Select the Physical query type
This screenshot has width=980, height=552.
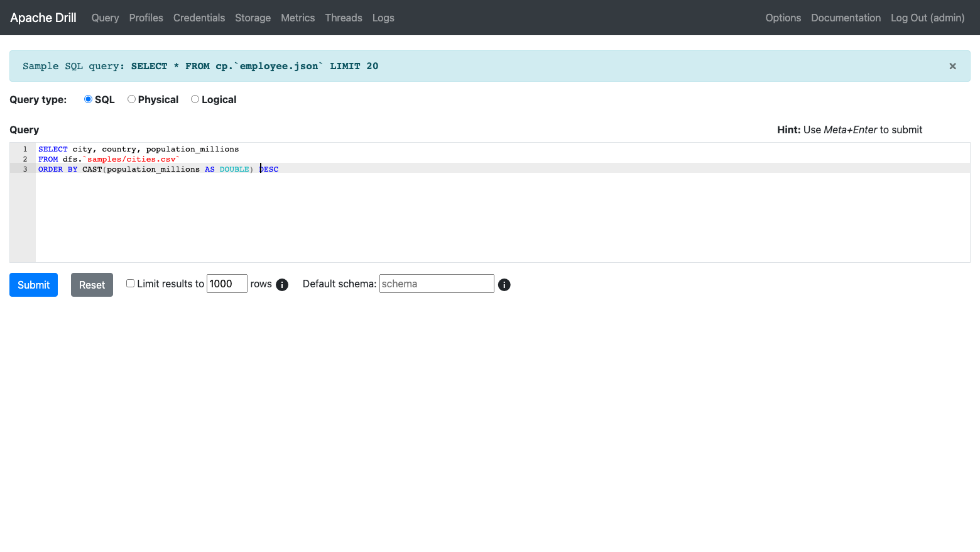[131, 99]
